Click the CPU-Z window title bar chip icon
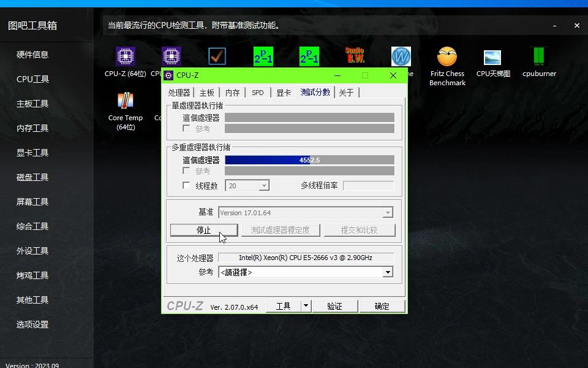The width and height of the screenshot is (588, 368). click(x=168, y=75)
